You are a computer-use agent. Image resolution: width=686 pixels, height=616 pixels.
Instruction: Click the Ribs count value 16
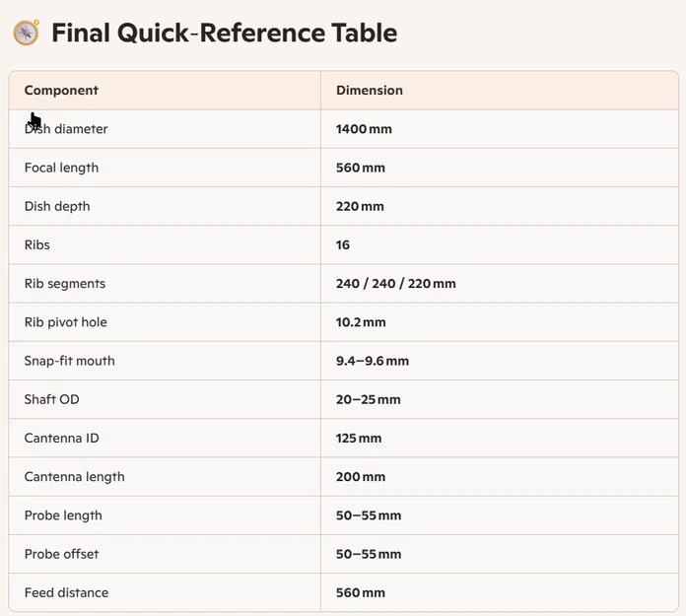[x=343, y=244]
